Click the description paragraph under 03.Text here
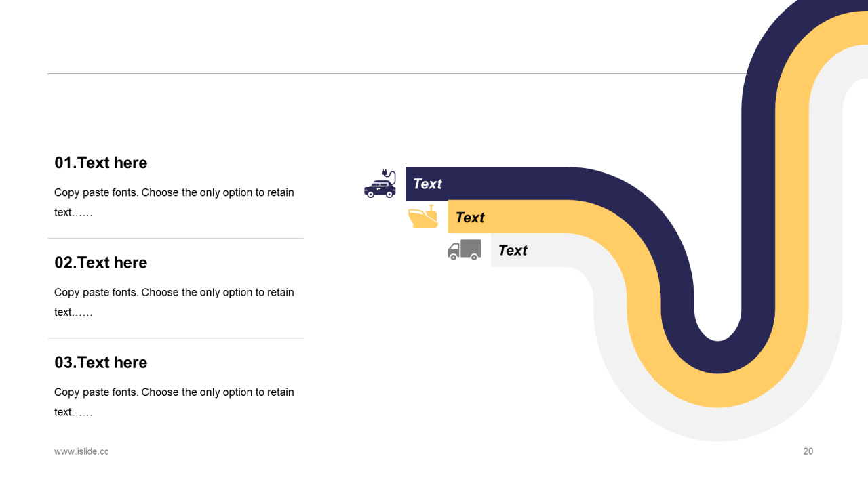Viewport: 868px width, 488px height. coord(174,402)
